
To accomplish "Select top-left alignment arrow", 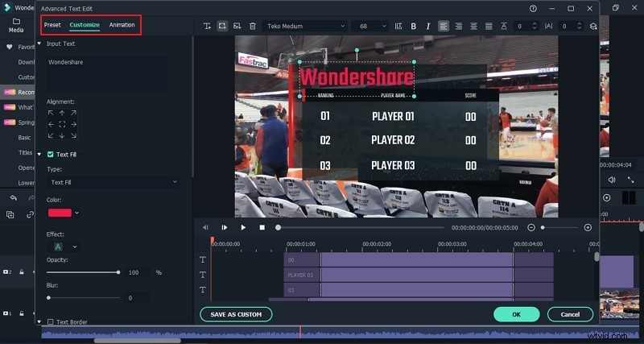I will (51, 113).
